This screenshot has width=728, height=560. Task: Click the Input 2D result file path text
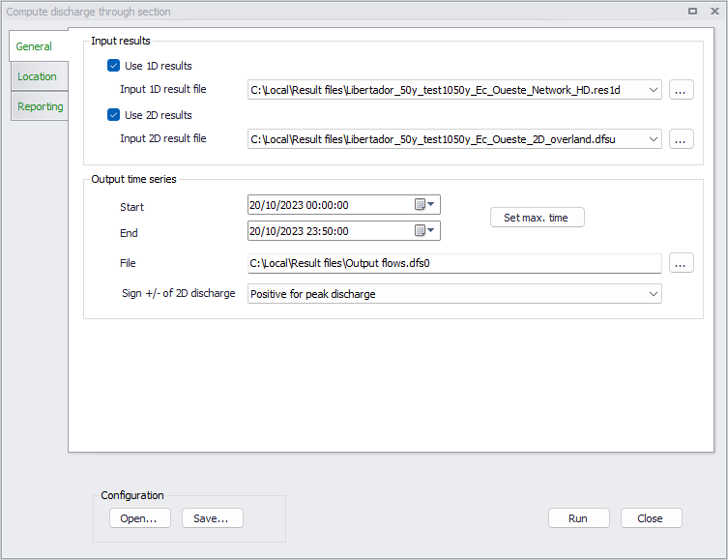click(433, 139)
